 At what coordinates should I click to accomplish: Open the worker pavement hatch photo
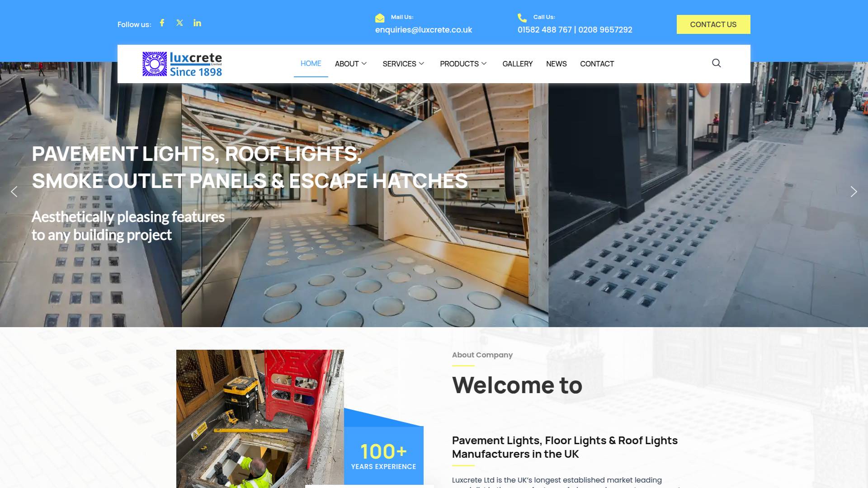(260, 419)
